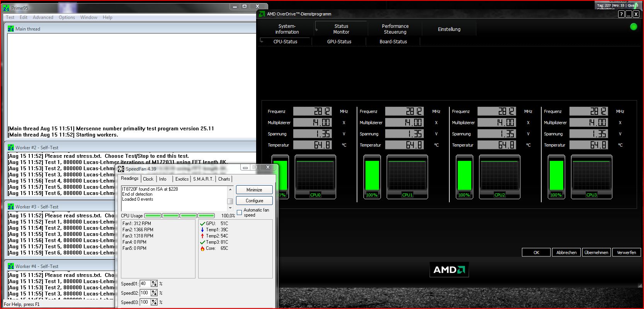Select the CPU-Status sub-tab
Viewport: 644px width, 309px height.
tap(285, 42)
